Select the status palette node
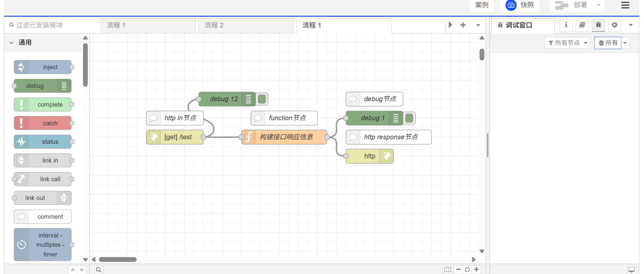Image resolution: width=644 pixels, height=274 pixels. coord(43,142)
